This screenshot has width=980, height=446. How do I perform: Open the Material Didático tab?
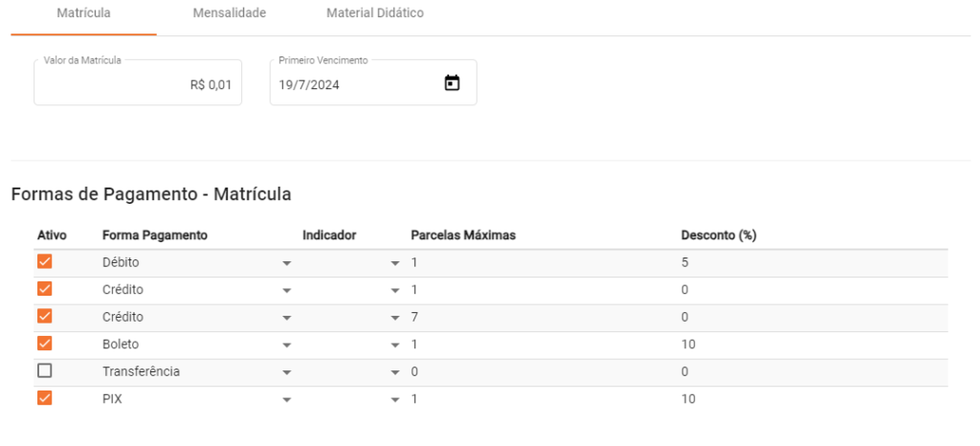pyautogui.click(x=374, y=13)
